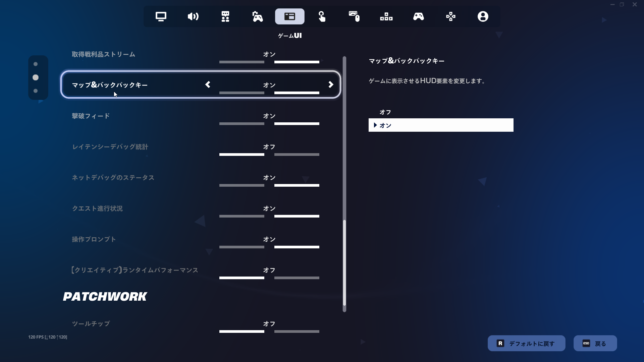Turn on レイテンシーデバッグ統計 option

point(297,154)
